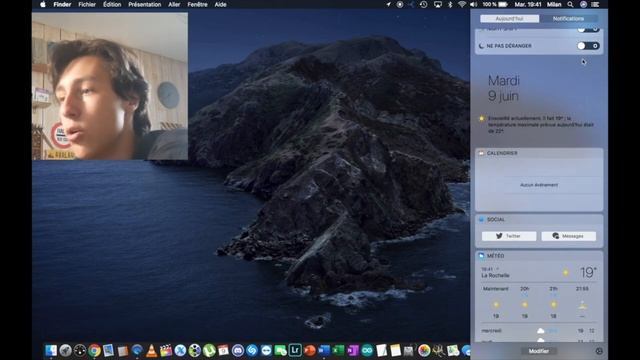The height and width of the screenshot is (360, 640).
Task: Toggle the Ne pas déranger switch
Action: (588, 46)
